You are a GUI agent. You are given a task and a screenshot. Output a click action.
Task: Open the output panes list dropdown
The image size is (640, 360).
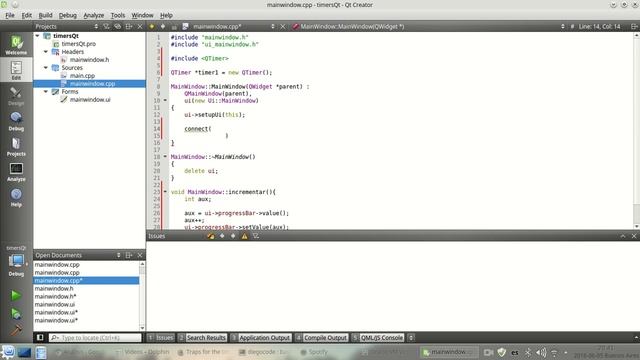[x=411, y=338]
